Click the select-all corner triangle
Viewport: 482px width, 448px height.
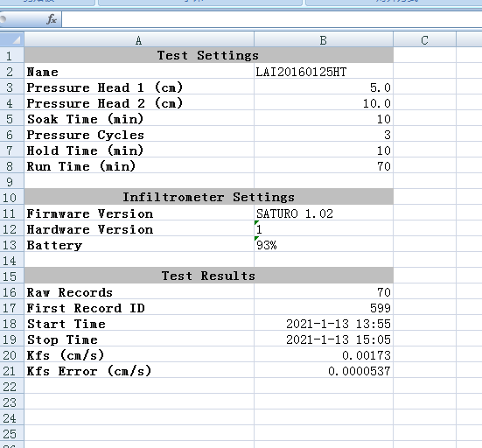tap(12, 39)
